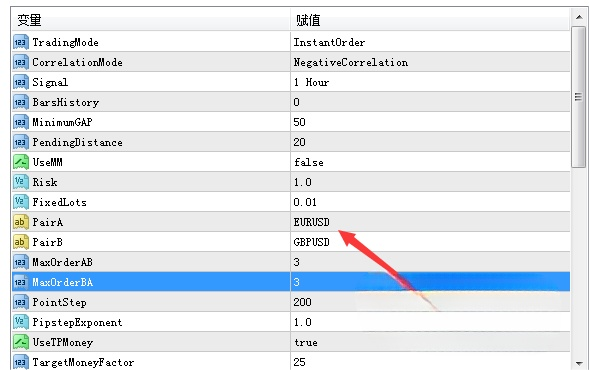Click the integer icon beside MinimumGAP
This screenshot has width=589, height=370.
click(21, 122)
